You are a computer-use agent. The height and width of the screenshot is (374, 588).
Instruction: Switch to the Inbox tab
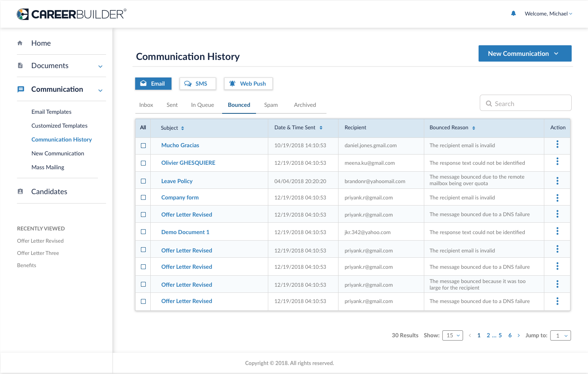146,105
